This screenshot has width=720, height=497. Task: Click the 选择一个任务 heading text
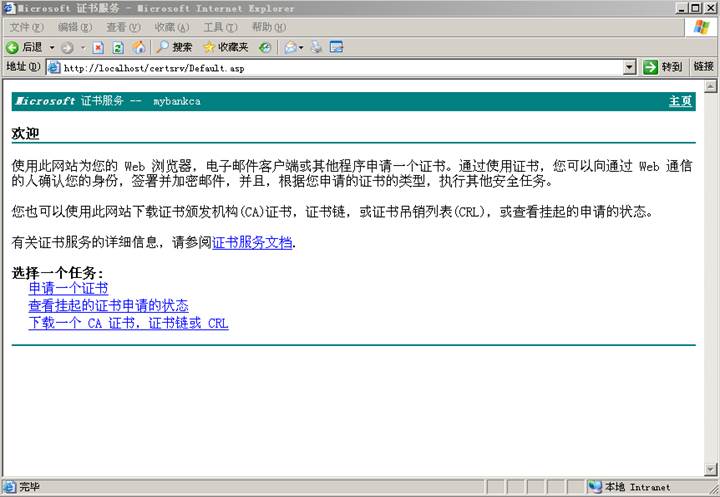[58, 273]
